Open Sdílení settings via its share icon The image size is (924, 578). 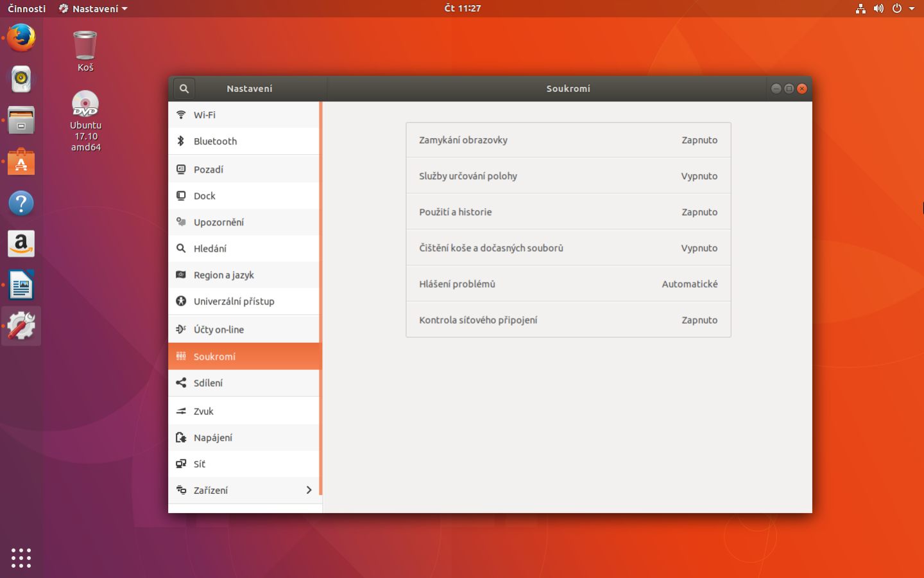181,383
